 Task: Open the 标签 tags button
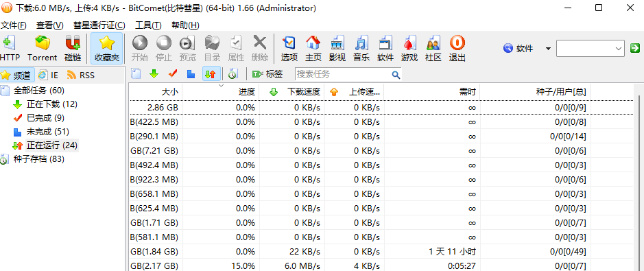click(267, 74)
